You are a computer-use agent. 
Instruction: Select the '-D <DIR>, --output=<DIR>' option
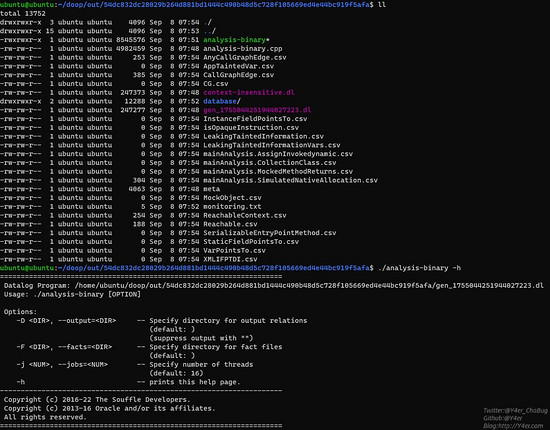point(66,321)
